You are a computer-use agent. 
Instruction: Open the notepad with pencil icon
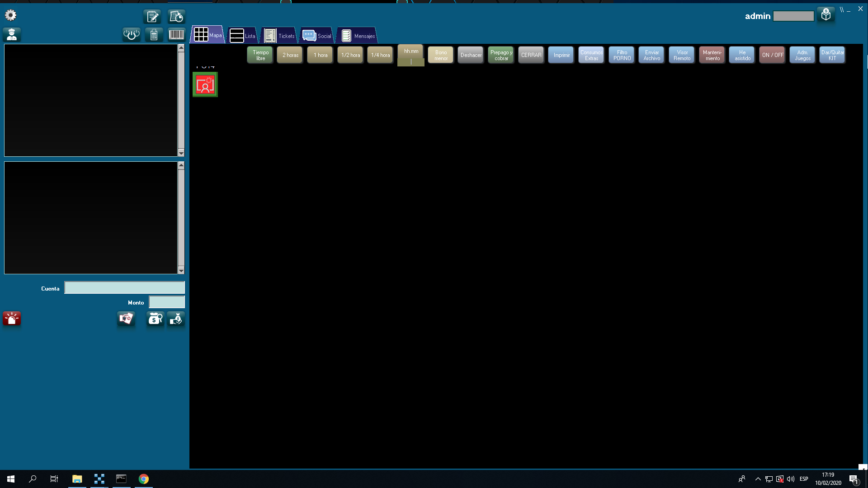[x=152, y=17]
